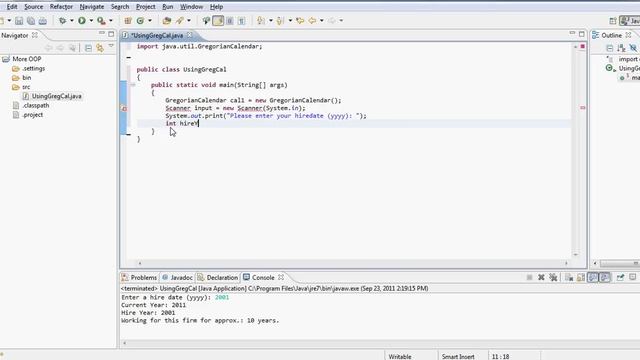Open the Next Annotation dropdown arrow
This screenshot has width=640, height=360.
271,20
